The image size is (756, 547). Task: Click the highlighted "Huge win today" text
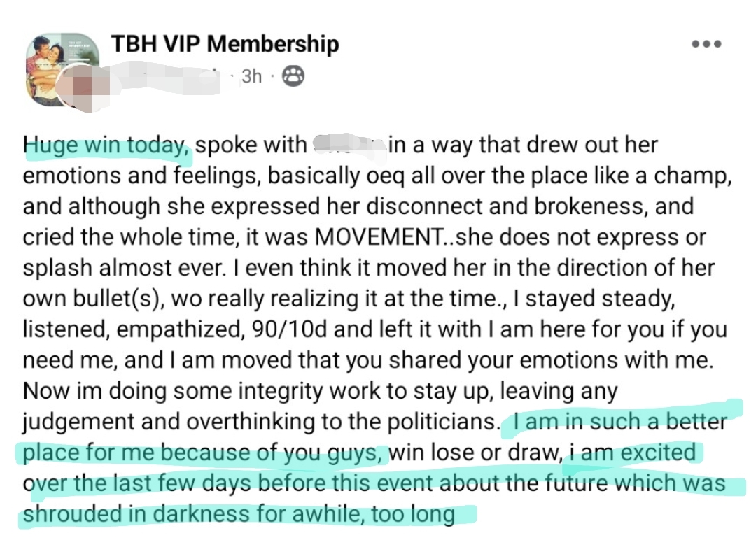[x=106, y=145]
